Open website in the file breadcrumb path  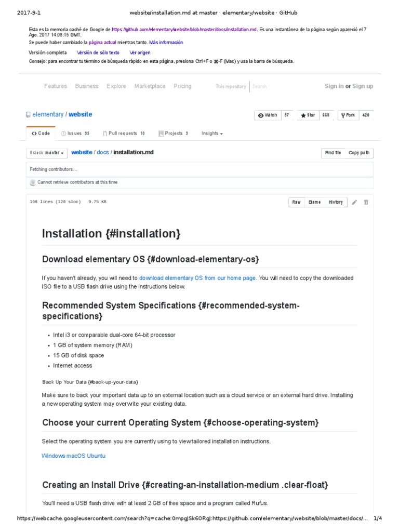pos(82,152)
